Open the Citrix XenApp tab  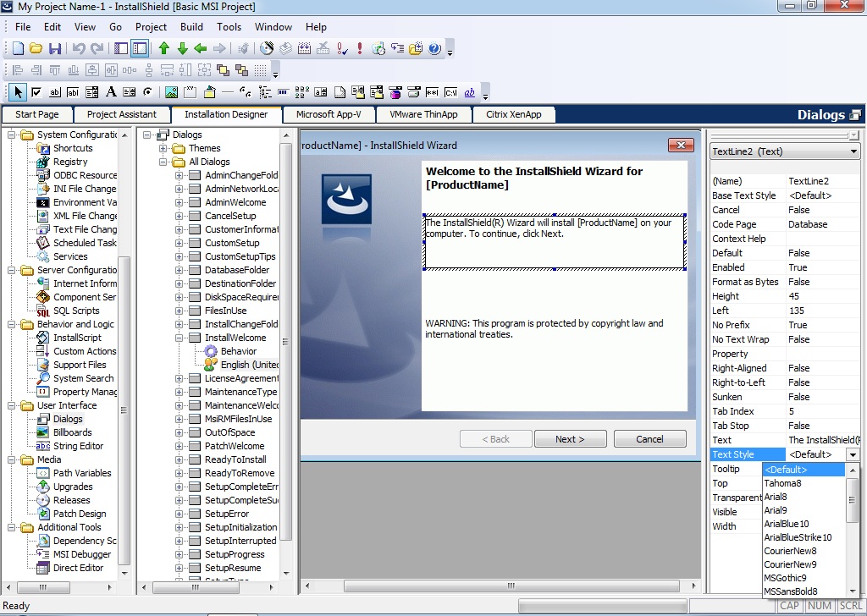tap(514, 114)
